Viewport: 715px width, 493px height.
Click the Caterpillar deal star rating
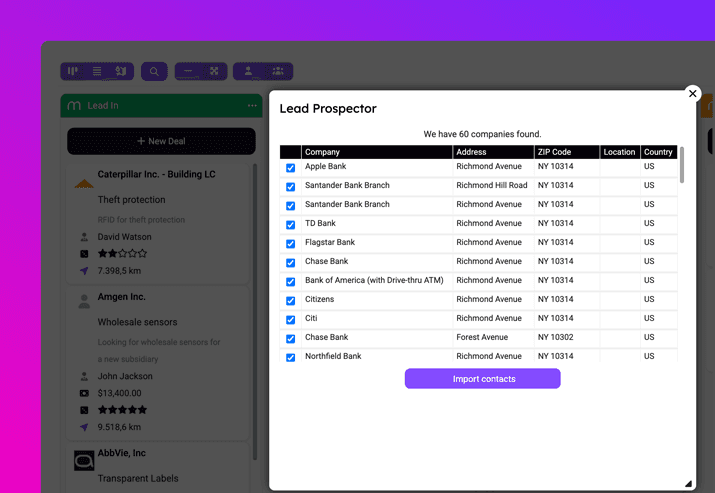pyautogui.click(x=122, y=254)
